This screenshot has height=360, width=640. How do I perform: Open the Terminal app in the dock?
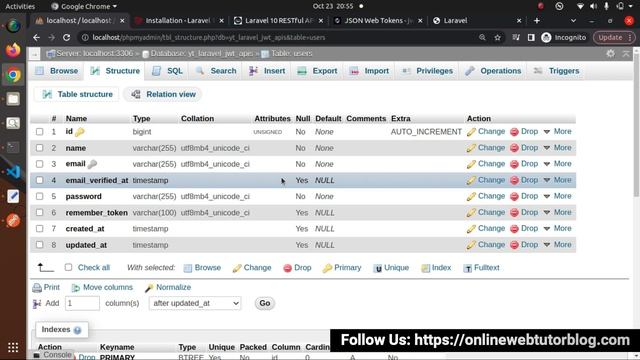point(13,147)
